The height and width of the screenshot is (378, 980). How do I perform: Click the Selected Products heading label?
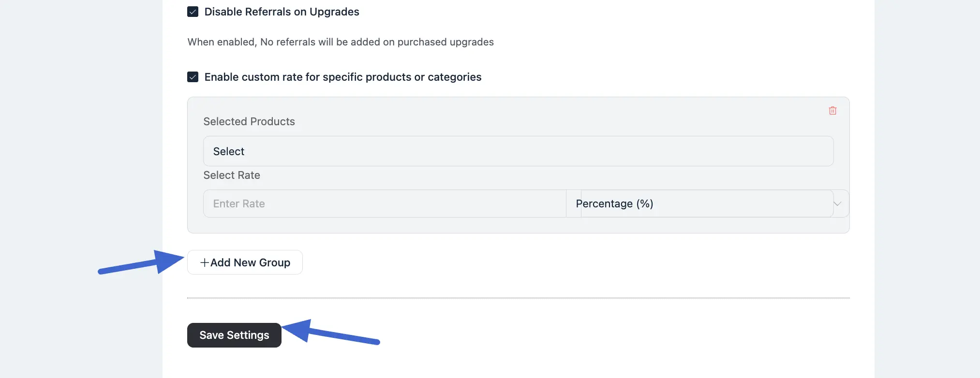[249, 121]
